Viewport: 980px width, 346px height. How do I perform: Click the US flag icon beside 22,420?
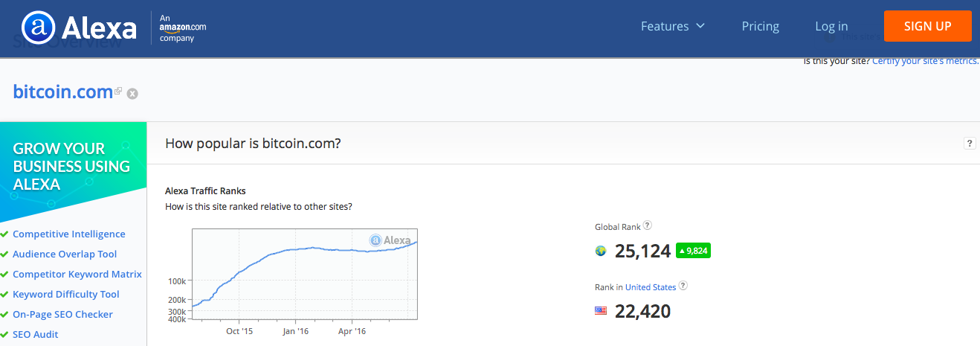point(601,311)
